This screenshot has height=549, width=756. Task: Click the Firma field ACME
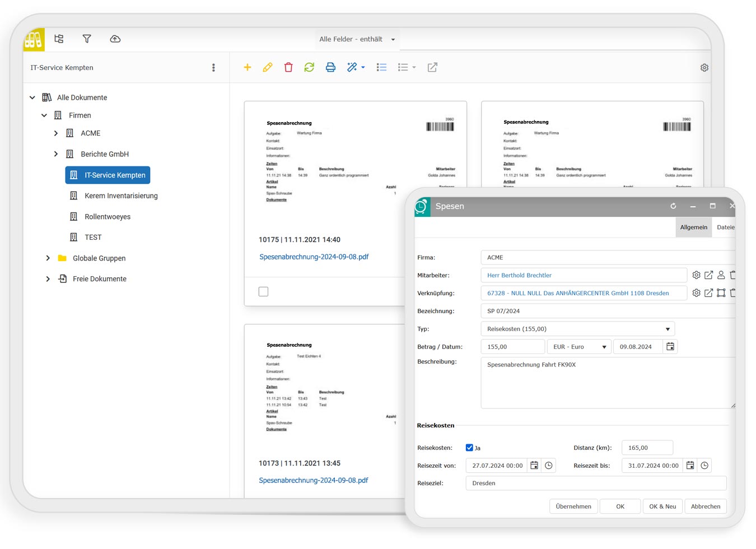click(608, 257)
